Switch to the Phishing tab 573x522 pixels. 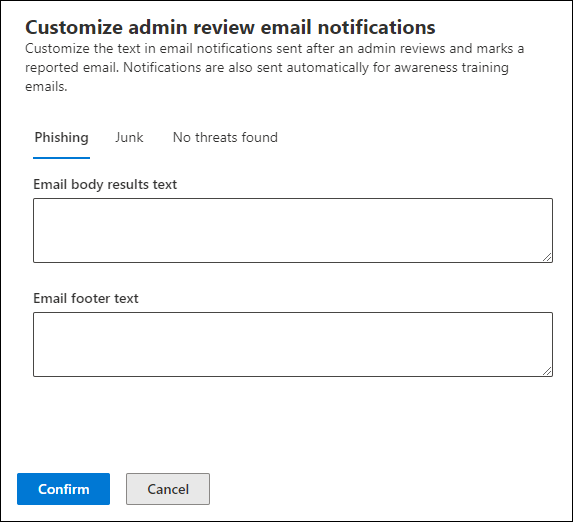61,138
